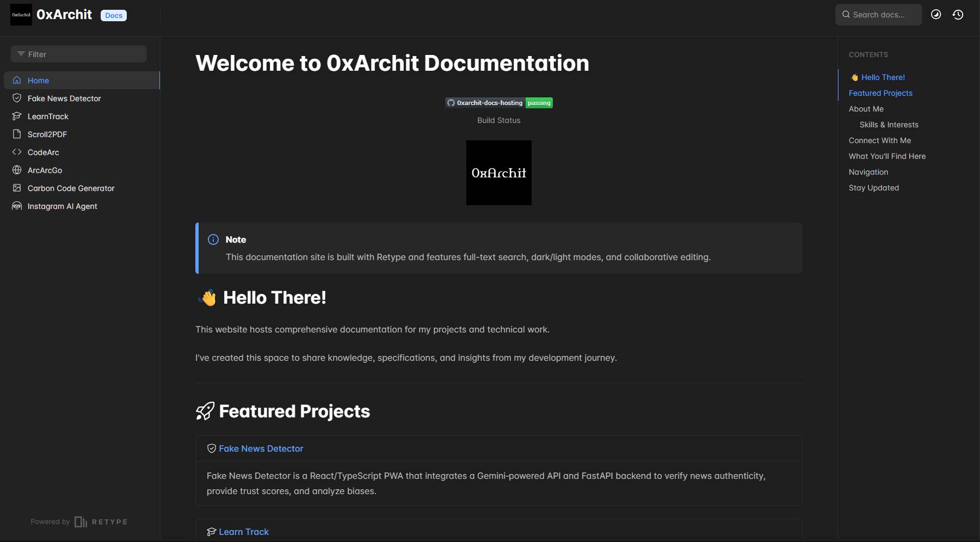Jump to What You'll Find Here in Contents

tap(887, 156)
